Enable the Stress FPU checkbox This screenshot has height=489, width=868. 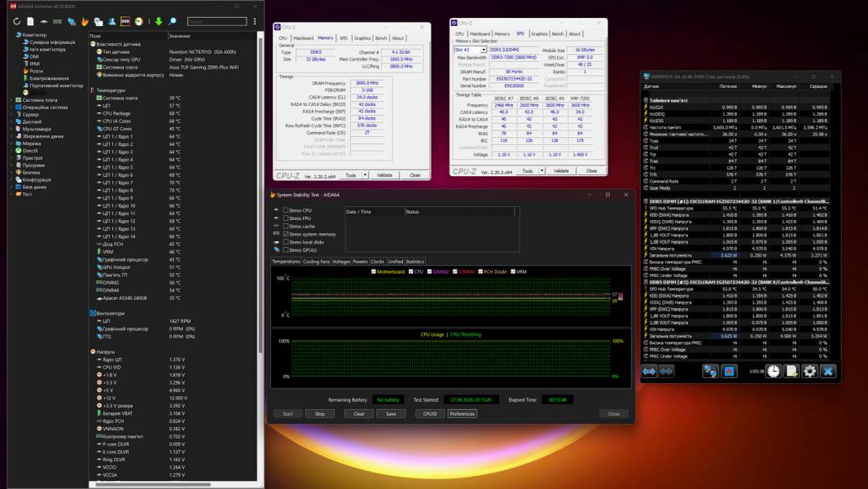coord(286,218)
